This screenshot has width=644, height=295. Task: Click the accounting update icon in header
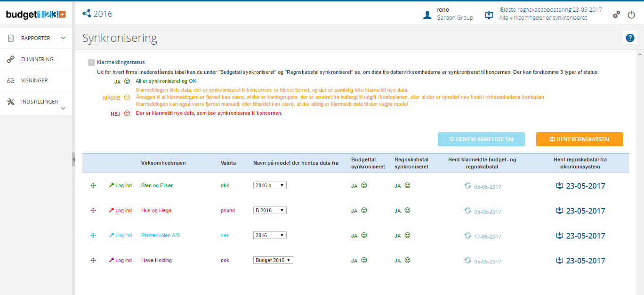pos(489,15)
